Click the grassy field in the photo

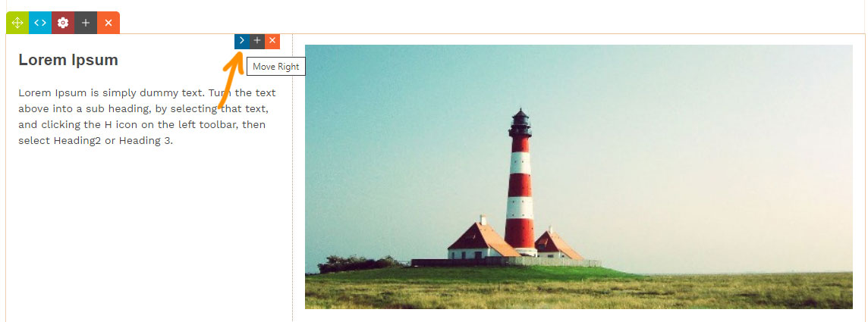click(578, 290)
